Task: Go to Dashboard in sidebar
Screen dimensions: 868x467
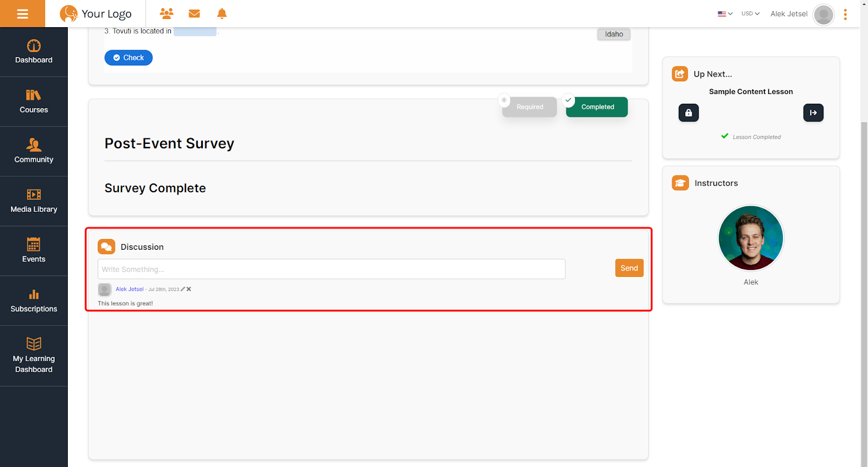Action: 34,52
